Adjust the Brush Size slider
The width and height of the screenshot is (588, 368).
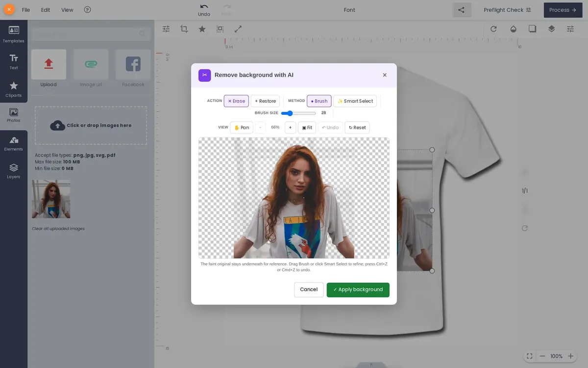[x=298, y=113]
